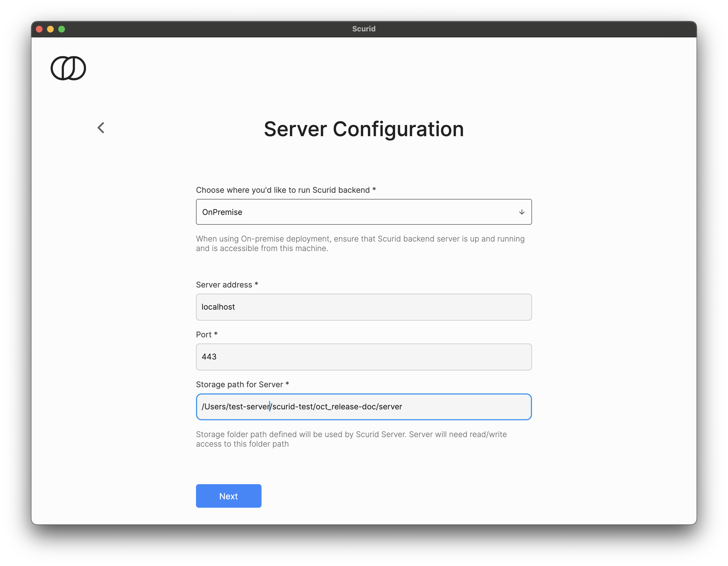This screenshot has height=566, width=728.
Task: Go back using the left chevron arrow
Action: 101,128
